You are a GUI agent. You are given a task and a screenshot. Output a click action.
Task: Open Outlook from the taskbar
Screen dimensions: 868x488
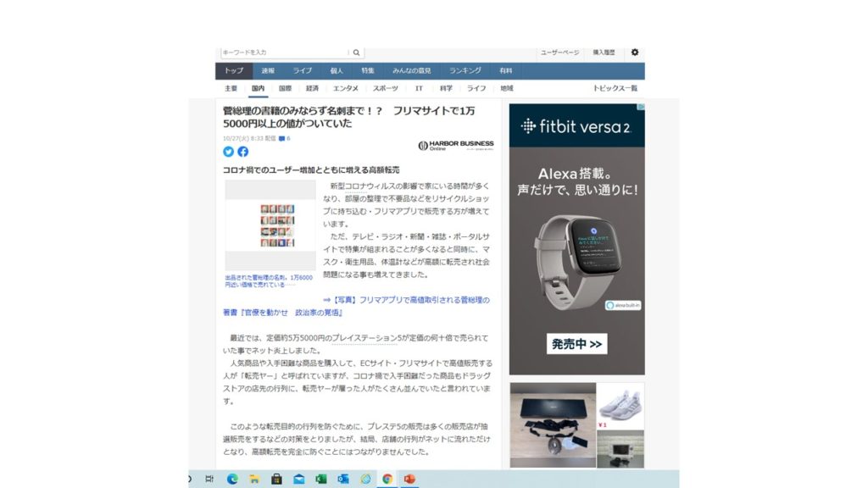point(343,480)
